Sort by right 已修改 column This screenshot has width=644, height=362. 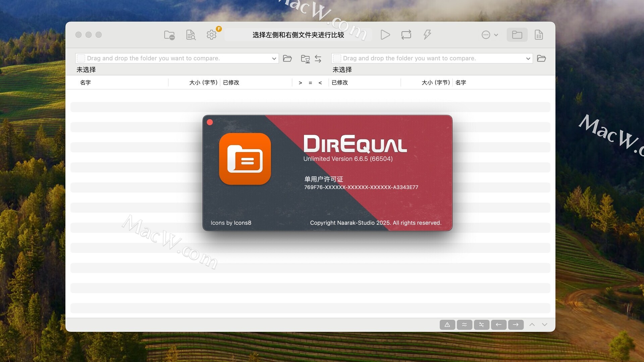click(x=340, y=82)
